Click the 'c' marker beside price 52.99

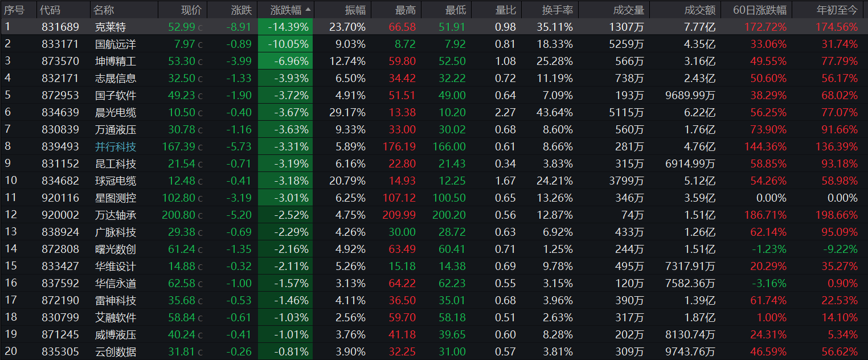coord(200,27)
